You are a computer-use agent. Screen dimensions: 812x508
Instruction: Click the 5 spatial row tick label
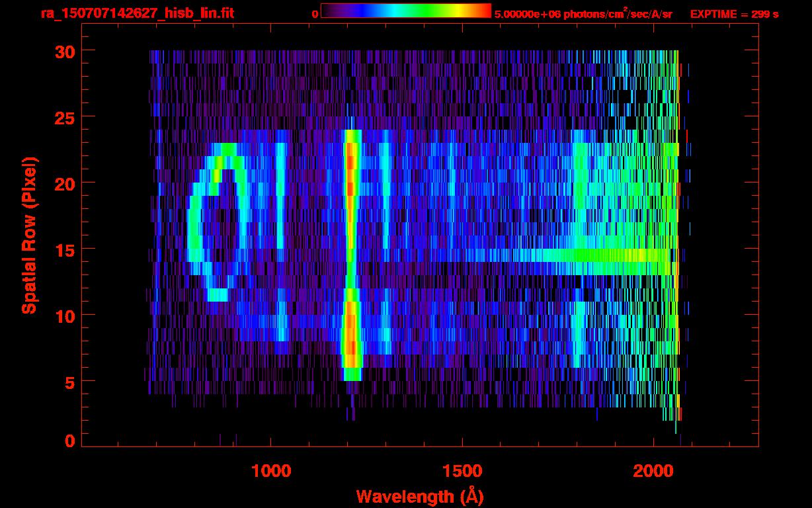pyautogui.click(x=70, y=382)
